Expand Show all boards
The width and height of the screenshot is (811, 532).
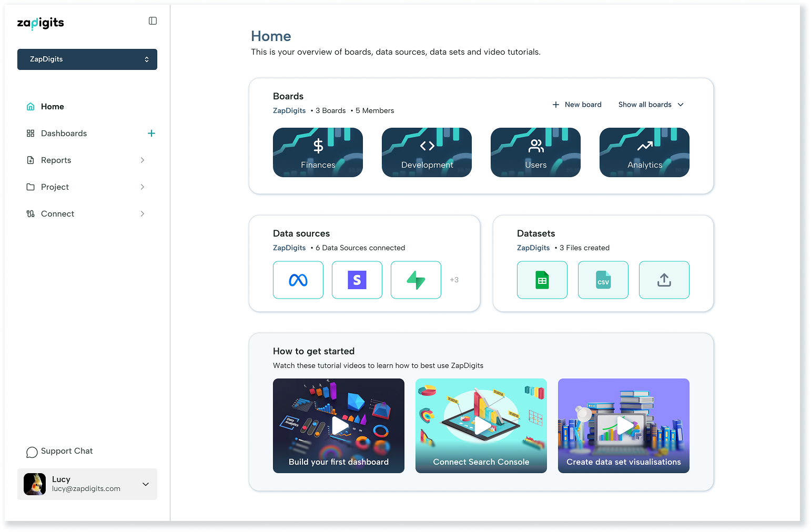pos(651,105)
